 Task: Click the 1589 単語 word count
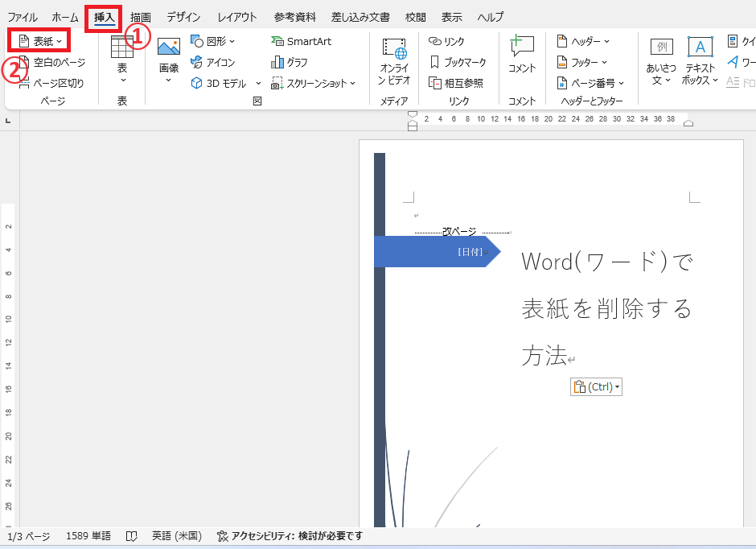tap(88, 536)
